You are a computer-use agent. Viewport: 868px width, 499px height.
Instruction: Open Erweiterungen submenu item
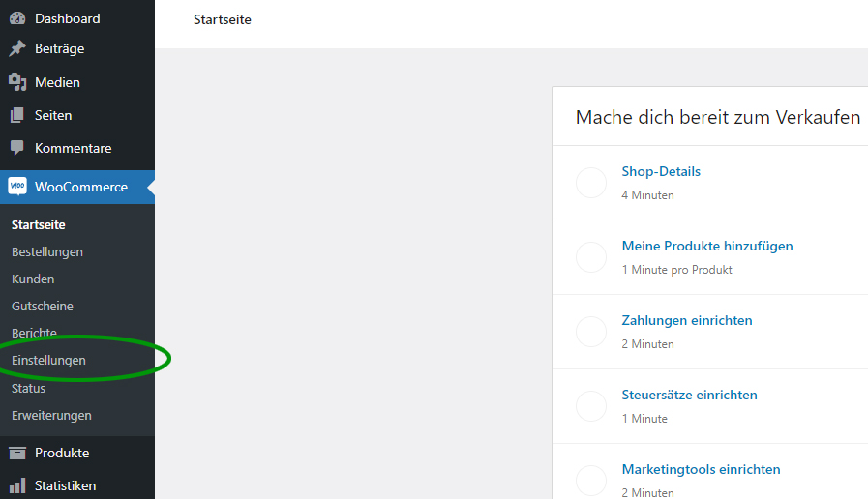click(x=51, y=416)
